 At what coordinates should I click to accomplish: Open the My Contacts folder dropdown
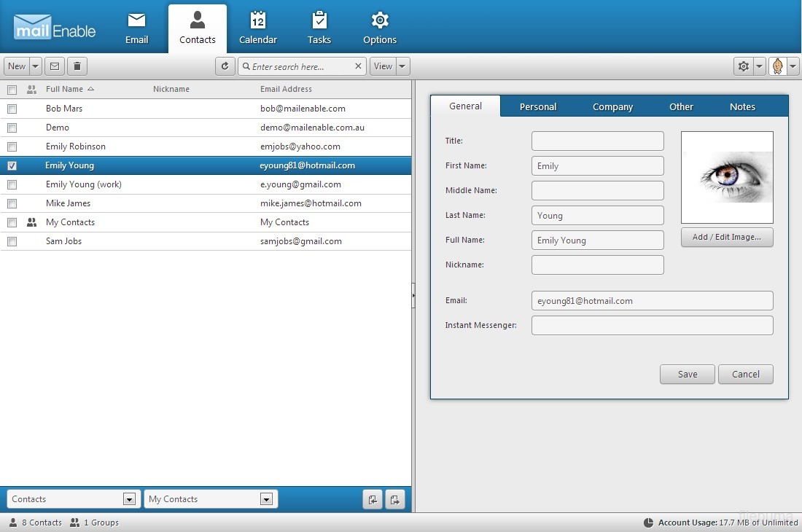pos(266,499)
